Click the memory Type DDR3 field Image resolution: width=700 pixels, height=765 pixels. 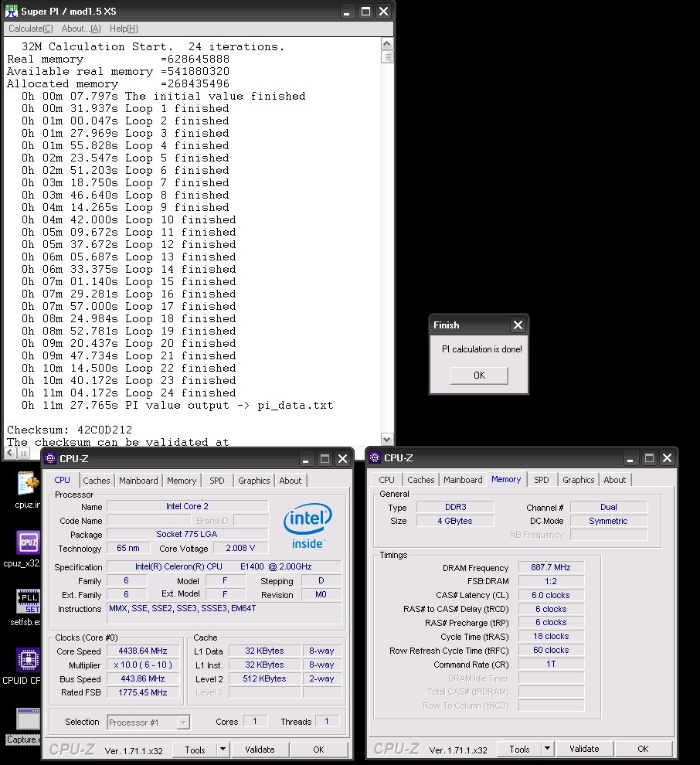tap(455, 508)
